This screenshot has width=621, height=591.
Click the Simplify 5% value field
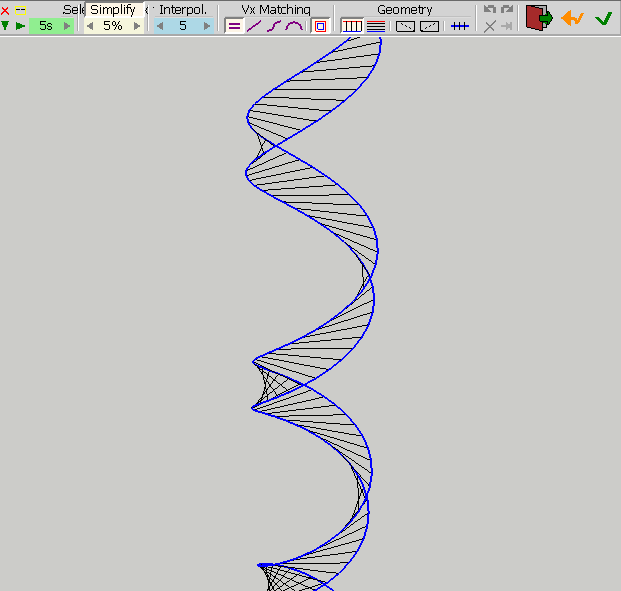(113, 26)
